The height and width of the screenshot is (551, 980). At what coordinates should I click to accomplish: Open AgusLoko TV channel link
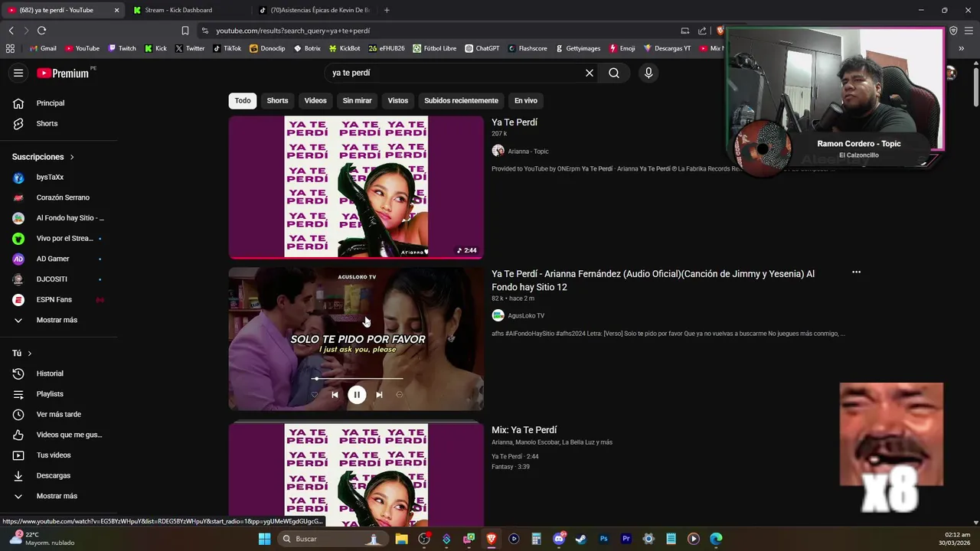[526, 316]
